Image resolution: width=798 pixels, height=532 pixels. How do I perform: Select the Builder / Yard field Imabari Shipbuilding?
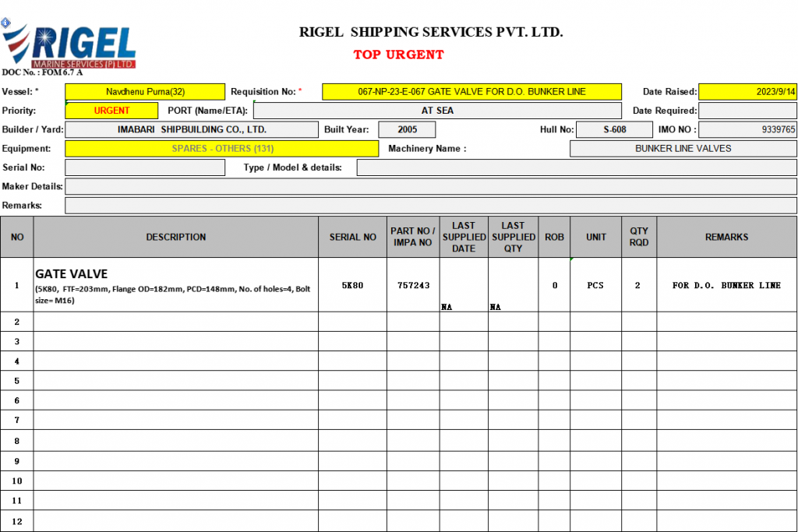(192, 130)
